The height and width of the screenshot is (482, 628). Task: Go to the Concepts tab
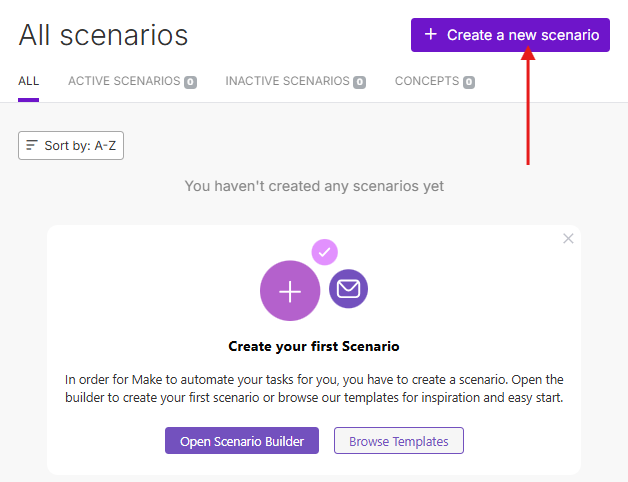click(x=427, y=81)
